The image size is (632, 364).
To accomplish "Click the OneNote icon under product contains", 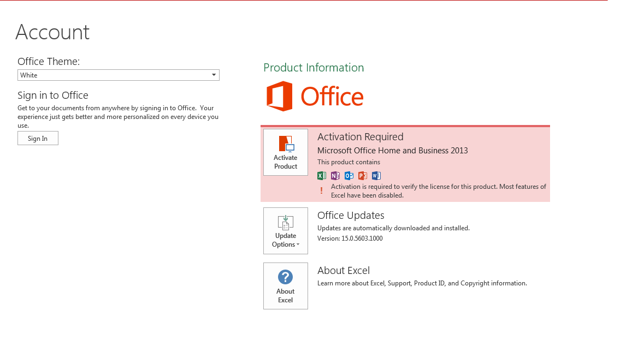I will (335, 176).
